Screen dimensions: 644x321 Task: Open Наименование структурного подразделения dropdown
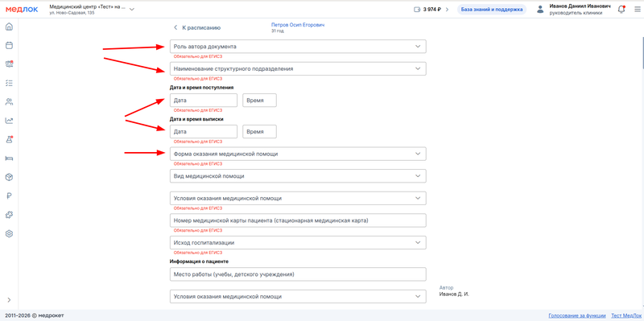click(x=298, y=68)
